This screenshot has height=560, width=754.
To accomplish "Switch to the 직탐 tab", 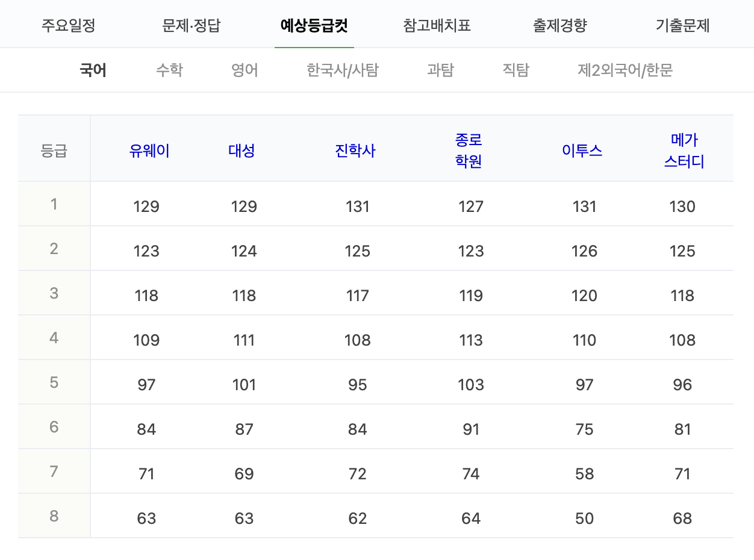I will 515,70.
